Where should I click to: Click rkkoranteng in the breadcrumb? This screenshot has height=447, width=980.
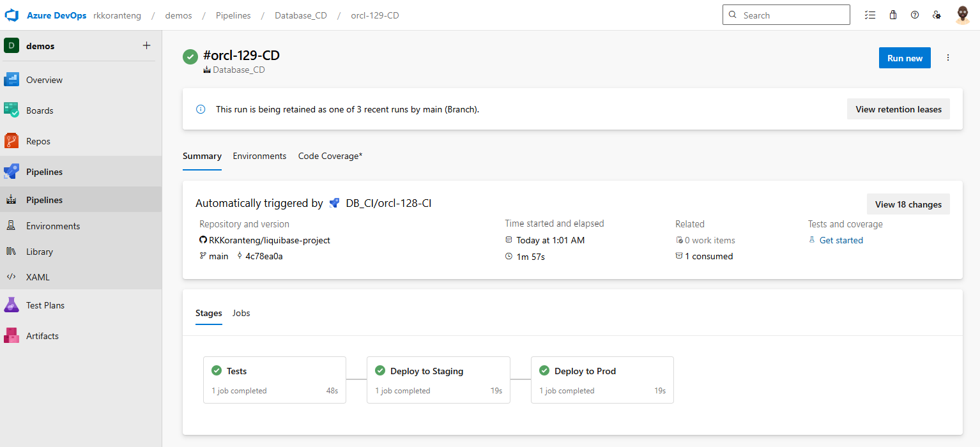click(118, 15)
